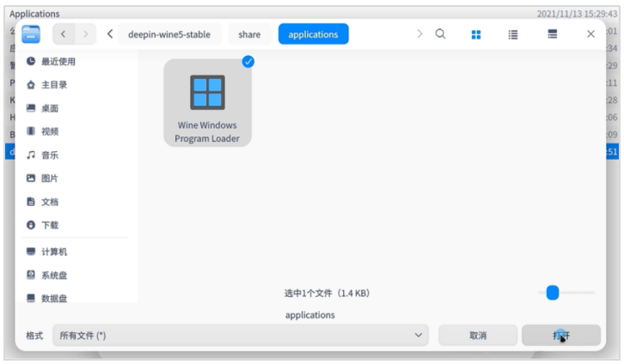Expand breadcrumb path with right chevron
The width and height of the screenshot is (624, 364).
pos(419,34)
